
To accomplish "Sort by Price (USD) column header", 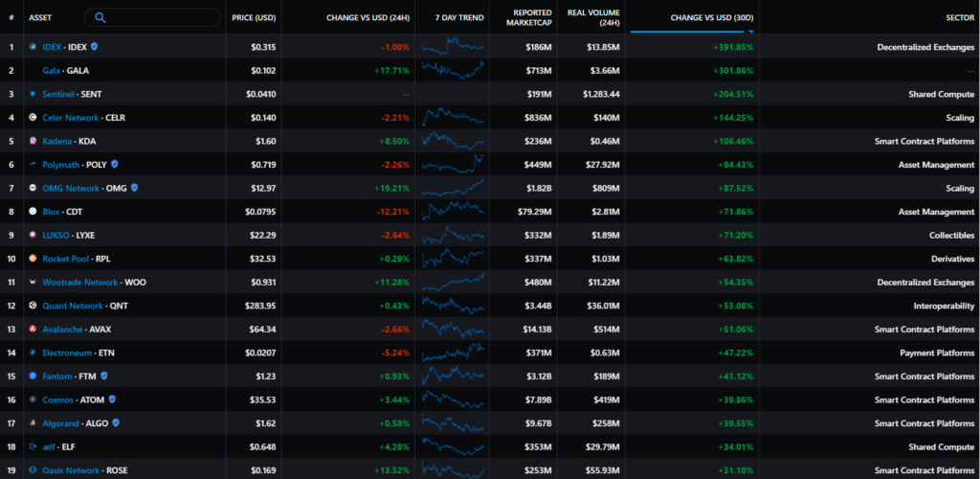I will click(254, 17).
